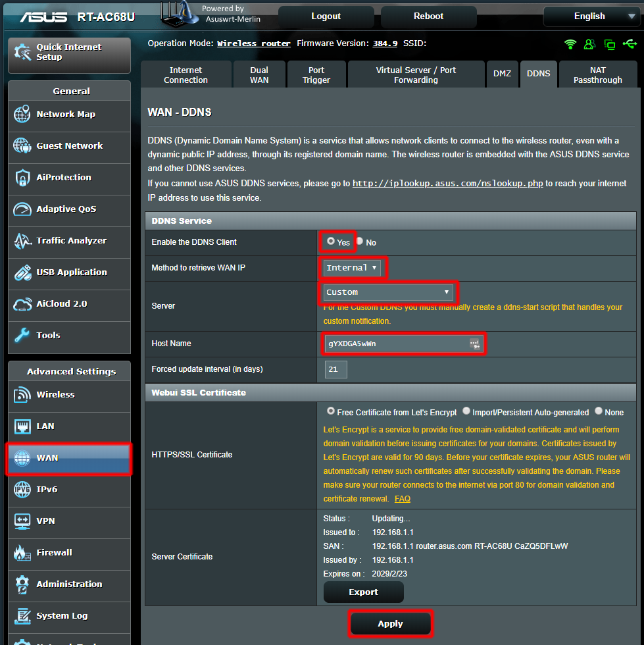Click the Firewall flame icon
Screen dimensions: 644x645
(x=22, y=553)
